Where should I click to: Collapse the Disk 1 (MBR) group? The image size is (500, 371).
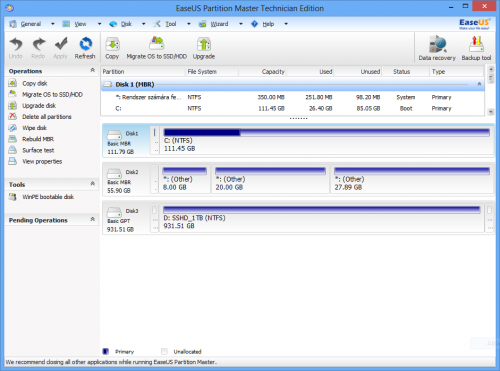click(x=479, y=84)
